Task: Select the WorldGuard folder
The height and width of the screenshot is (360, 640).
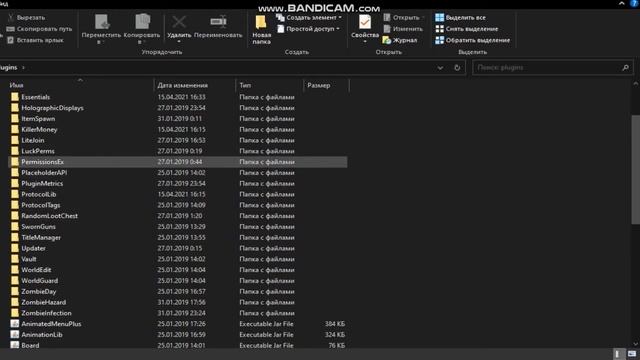Action: [178, 281]
